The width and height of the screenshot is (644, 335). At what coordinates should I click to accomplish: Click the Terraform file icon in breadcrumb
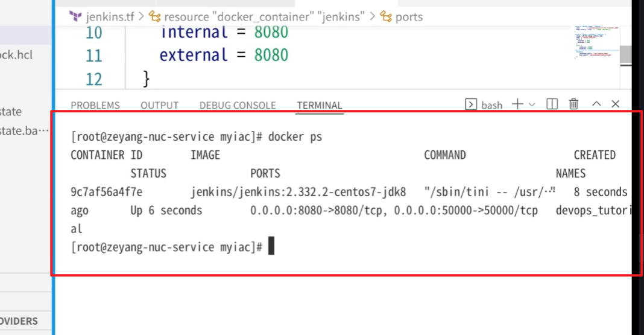[x=75, y=16]
